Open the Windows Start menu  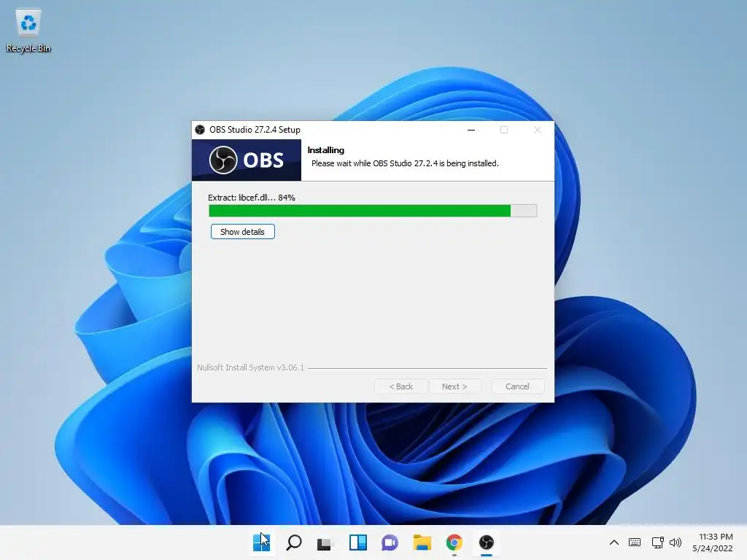tap(262, 542)
